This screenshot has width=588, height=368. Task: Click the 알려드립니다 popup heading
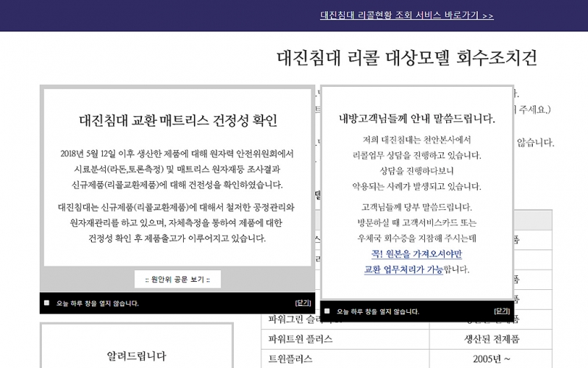136,357
